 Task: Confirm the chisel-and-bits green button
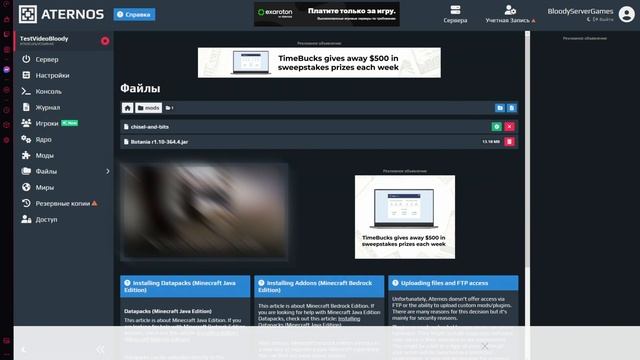coord(497,127)
